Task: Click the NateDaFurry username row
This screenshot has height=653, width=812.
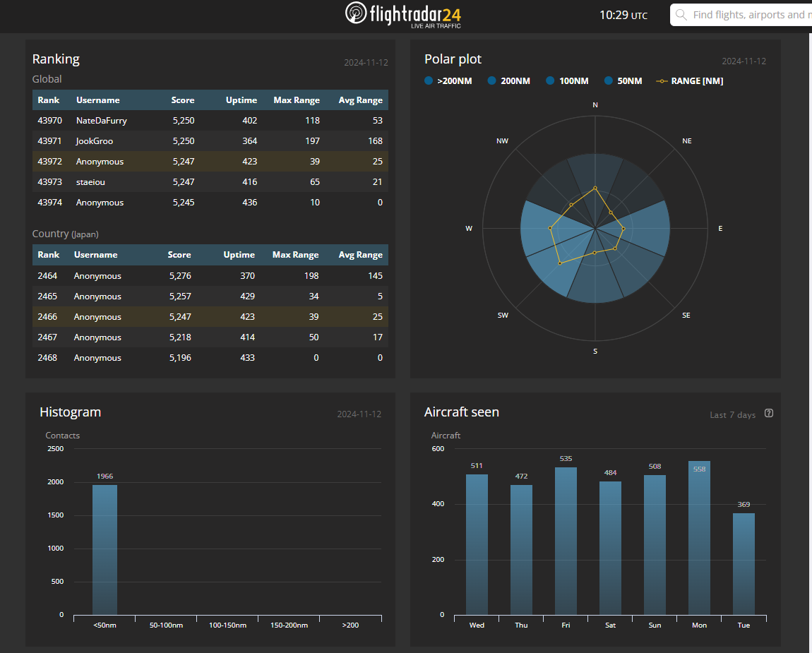Action: point(102,121)
